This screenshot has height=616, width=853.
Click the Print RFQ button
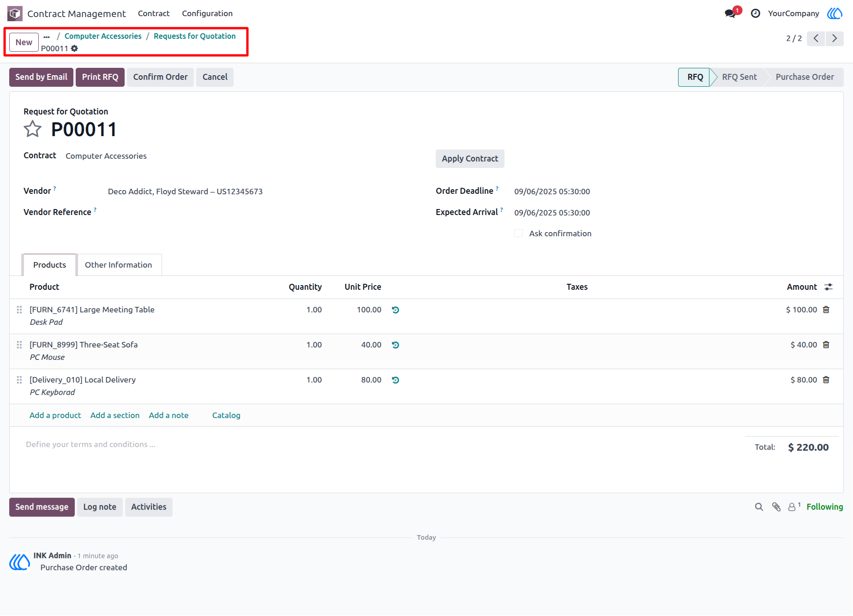point(100,77)
